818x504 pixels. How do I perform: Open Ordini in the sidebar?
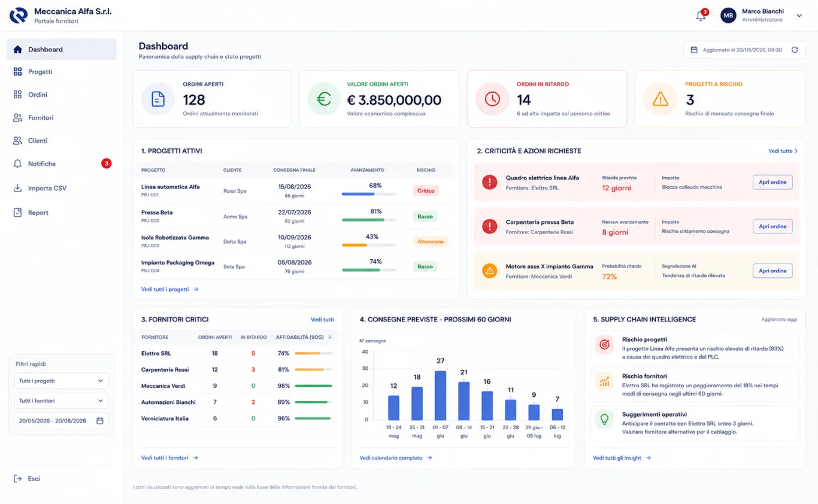point(61,95)
